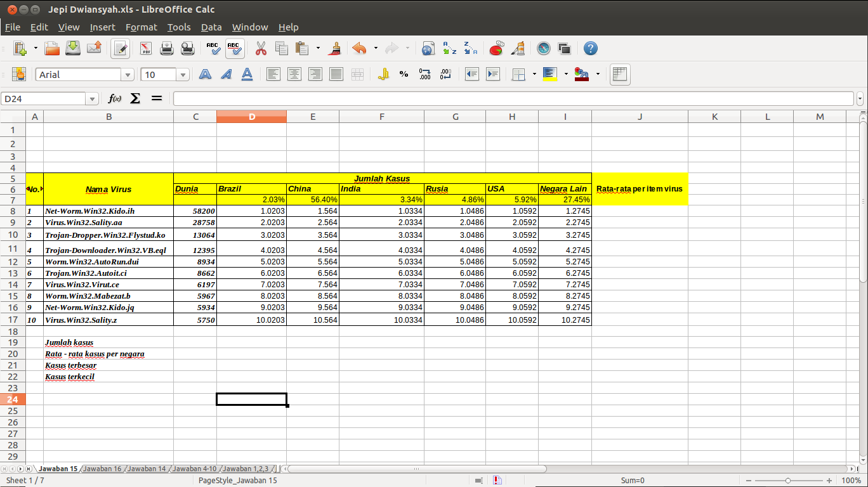Open the font size dropdown

tap(182, 74)
